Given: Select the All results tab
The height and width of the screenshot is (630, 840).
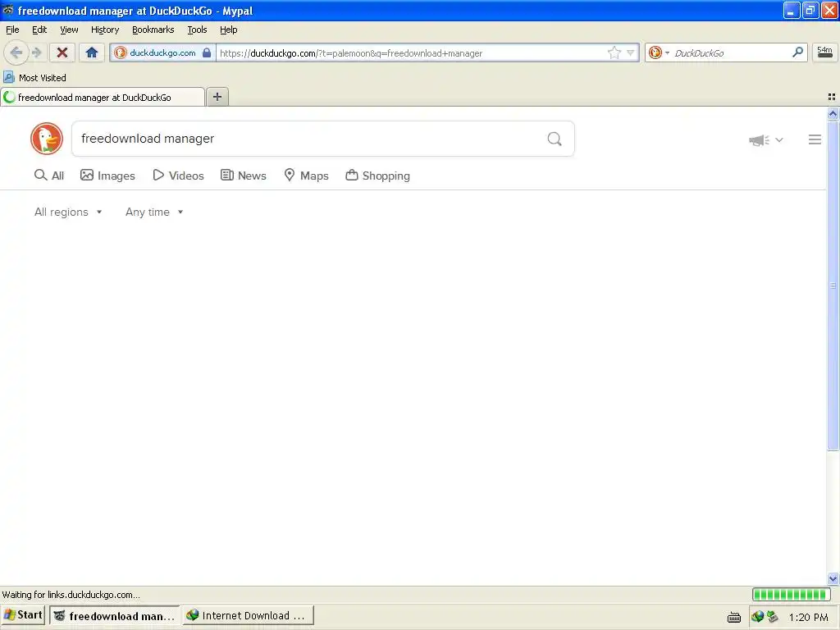Looking at the screenshot, I should pyautogui.click(x=48, y=176).
